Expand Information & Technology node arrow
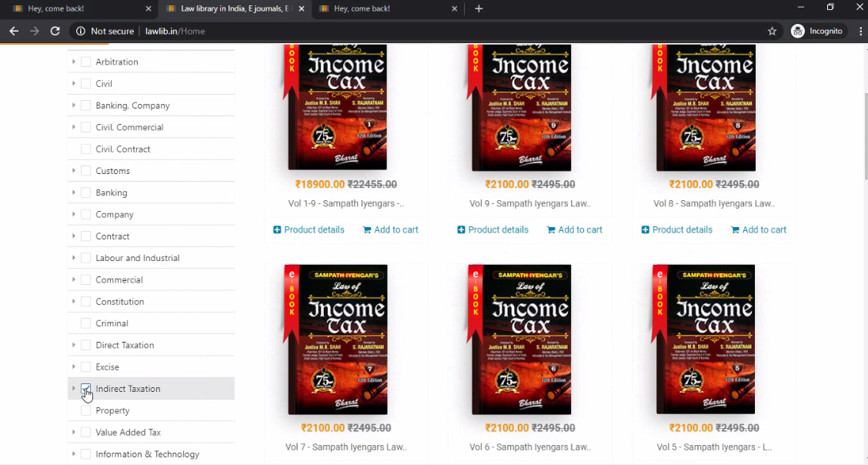Image resolution: width=868 pixels, height=465 pixels. [x=74, y=454]
